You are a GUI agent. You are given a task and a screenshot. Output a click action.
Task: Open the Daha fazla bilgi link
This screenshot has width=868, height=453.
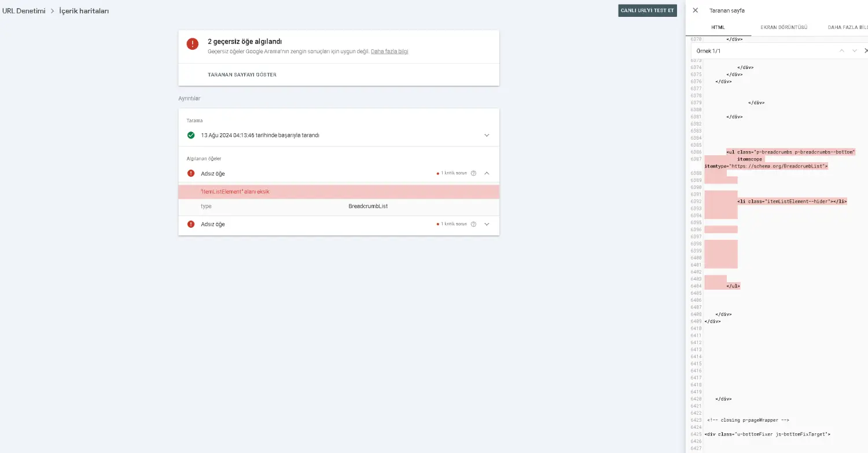[x=389, y=52]
